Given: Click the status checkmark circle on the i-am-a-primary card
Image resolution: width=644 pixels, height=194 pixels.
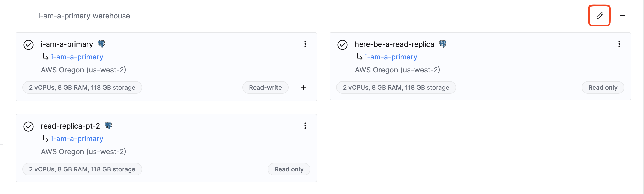Looking at the screenshot, I should point(28,45).
